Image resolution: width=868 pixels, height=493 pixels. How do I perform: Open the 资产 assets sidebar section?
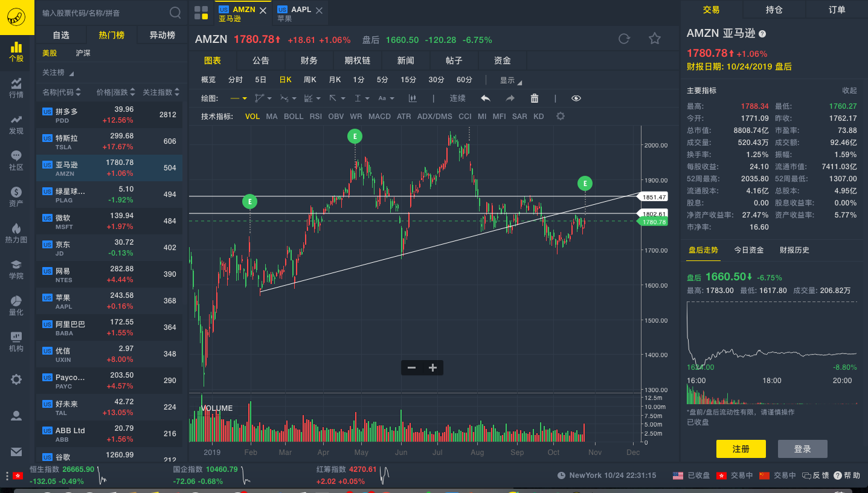coord(16,196)
